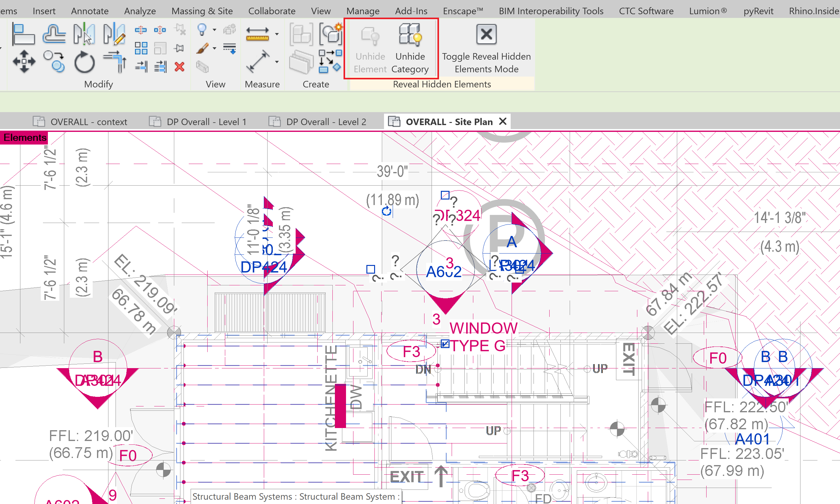Screen dimensions: 840x504
Task: Close the OVERALL - Site Plan tab
Action: coord(503,121)
